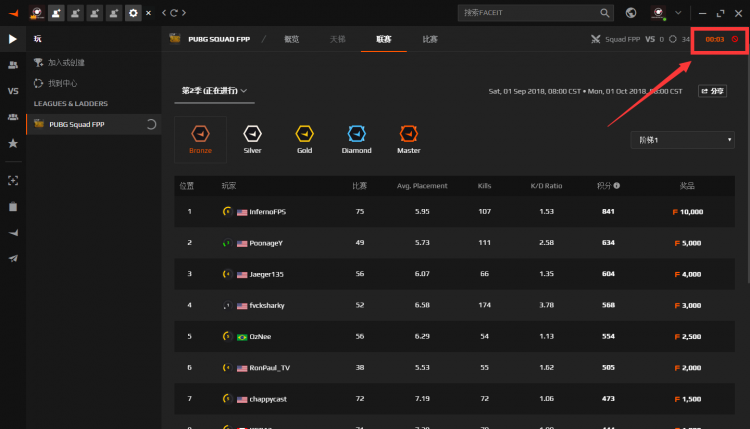This screenshot has height=429, width=750.
Task: Click the second add-player party slot
Action: pyautogui.click(x=75, y=13)
